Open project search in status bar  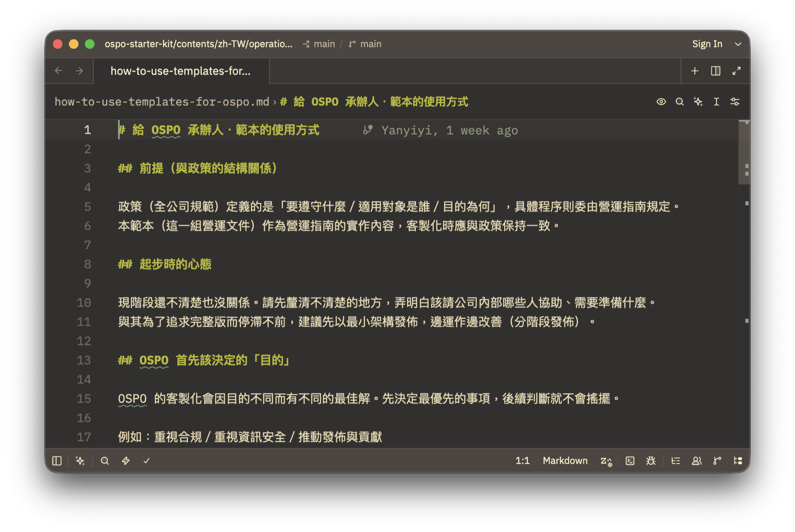pos(105,461)
